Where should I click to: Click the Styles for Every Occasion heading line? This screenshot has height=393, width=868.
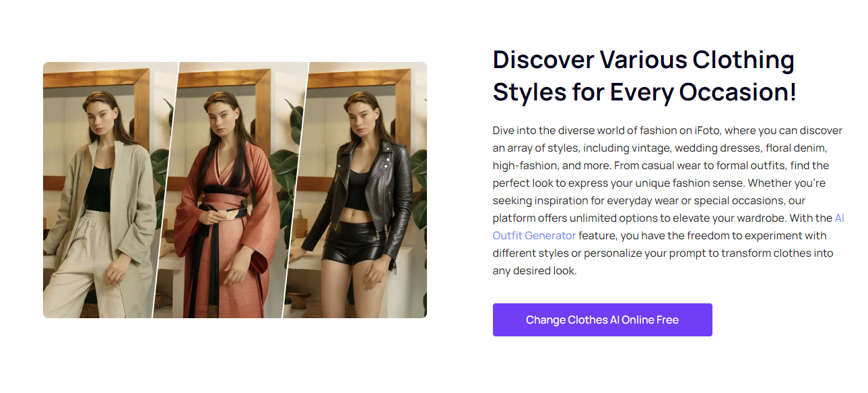[644, 92]
